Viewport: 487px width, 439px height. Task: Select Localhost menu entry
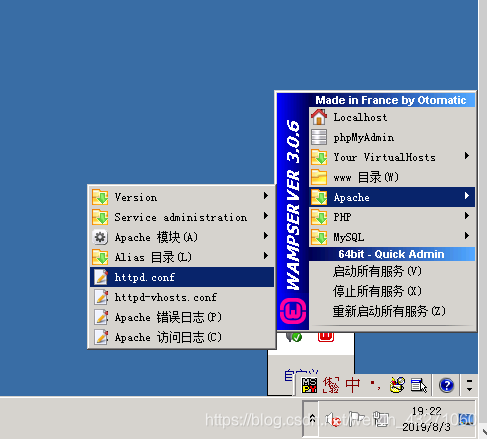click(392, 117)
